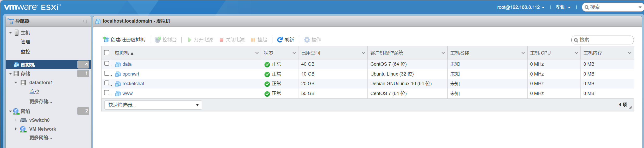The width and height of the screenshot is (644, 148).
Task: Click the red power-off square icon
Action: 221,40
